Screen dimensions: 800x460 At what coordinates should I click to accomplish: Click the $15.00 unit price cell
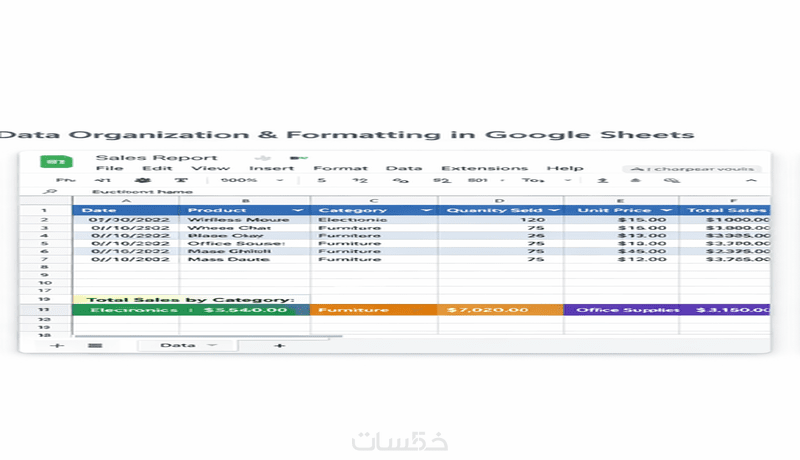pyautogui.click(x=621, y=220)
